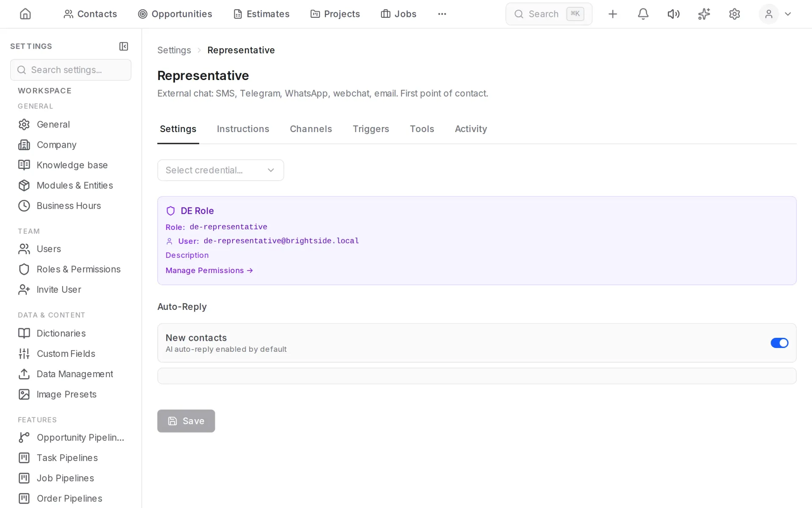This screenshot has width=812, height=508.
Task: Click the Settings breadcrumb link
Action: 174,50
